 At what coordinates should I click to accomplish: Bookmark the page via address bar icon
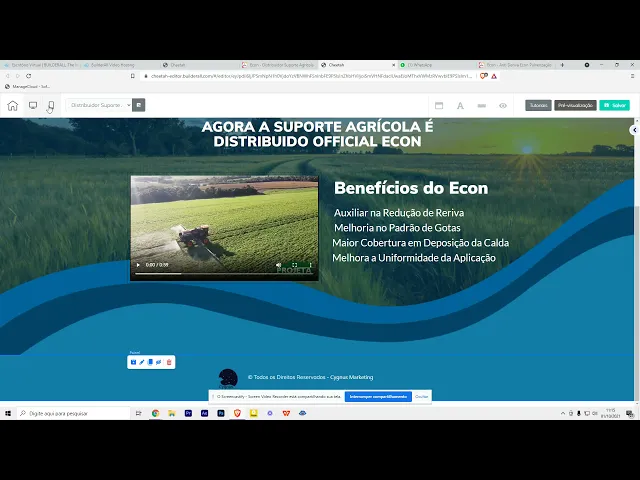pyautogui.click(x=133, y=76)
